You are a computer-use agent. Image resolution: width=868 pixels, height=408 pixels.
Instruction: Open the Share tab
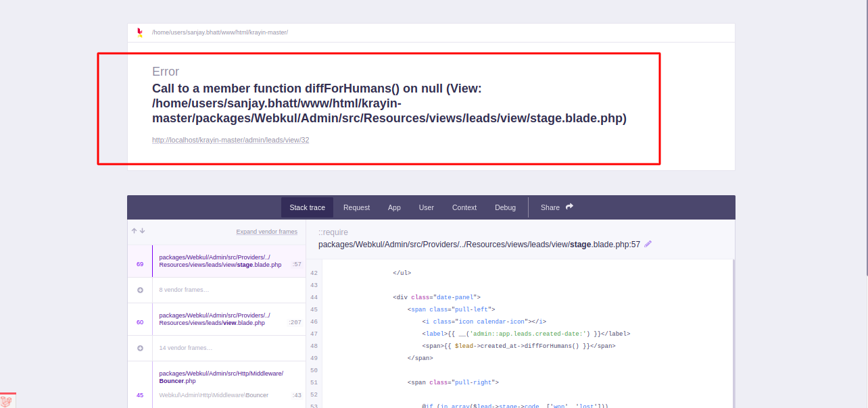550,207
